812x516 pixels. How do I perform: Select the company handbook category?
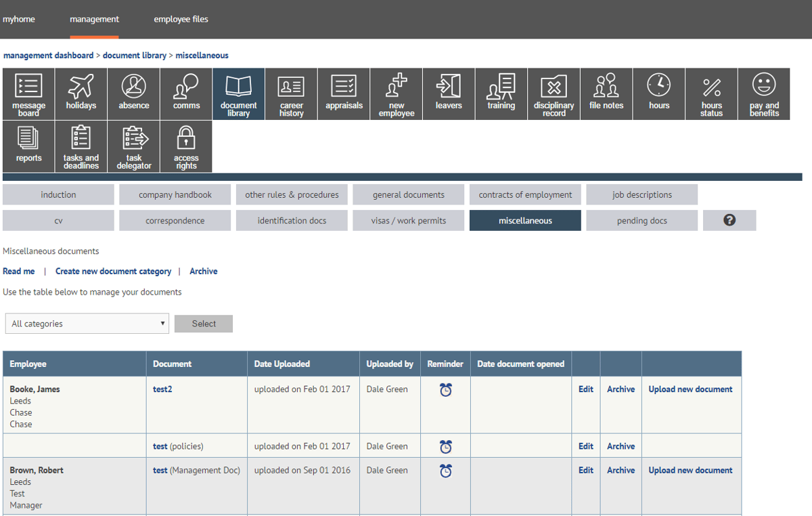point(175,194)
